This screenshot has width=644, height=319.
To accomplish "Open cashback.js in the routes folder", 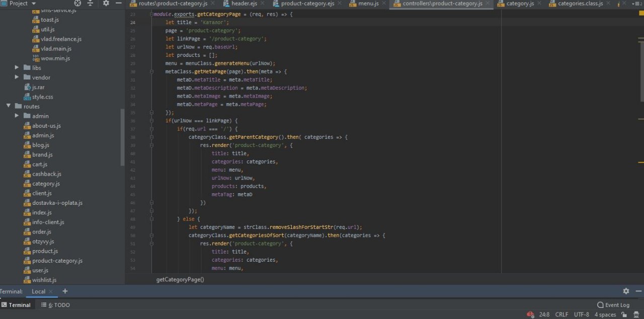I will tap(47, 174).
